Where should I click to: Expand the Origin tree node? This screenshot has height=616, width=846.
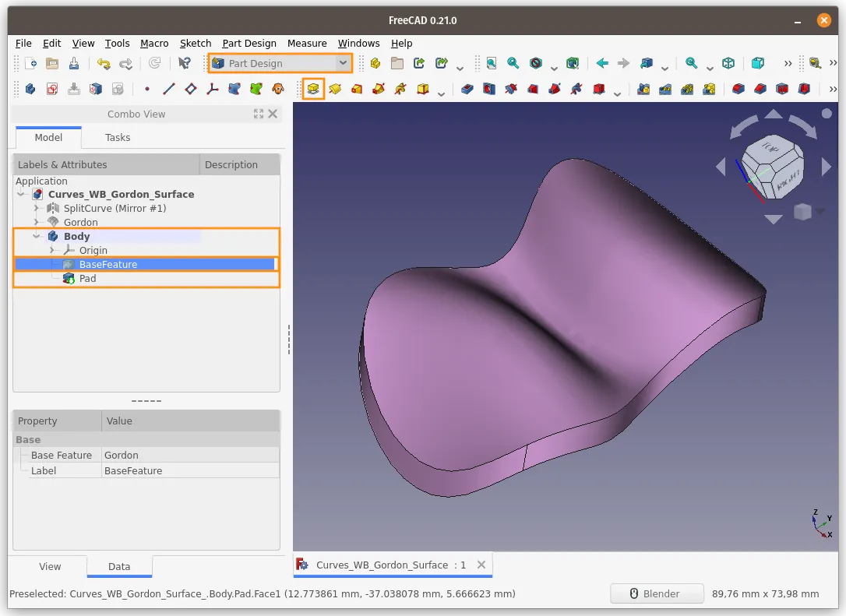[51, 250]
